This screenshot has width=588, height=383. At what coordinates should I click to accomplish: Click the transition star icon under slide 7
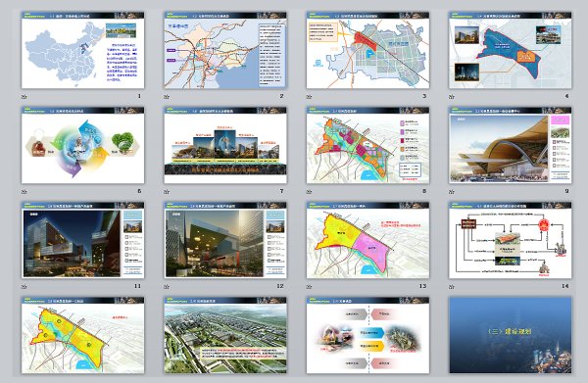pyautogui.click(x=167, y=192)
